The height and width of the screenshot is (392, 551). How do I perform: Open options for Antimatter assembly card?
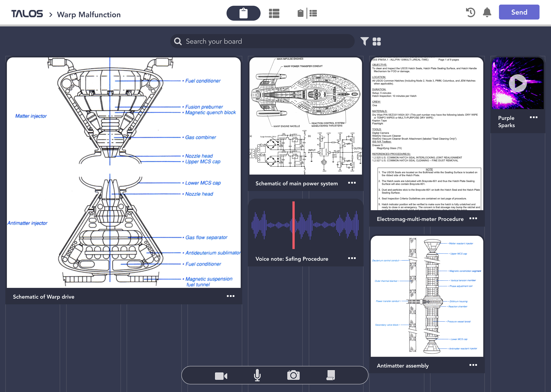coord(473,365)
